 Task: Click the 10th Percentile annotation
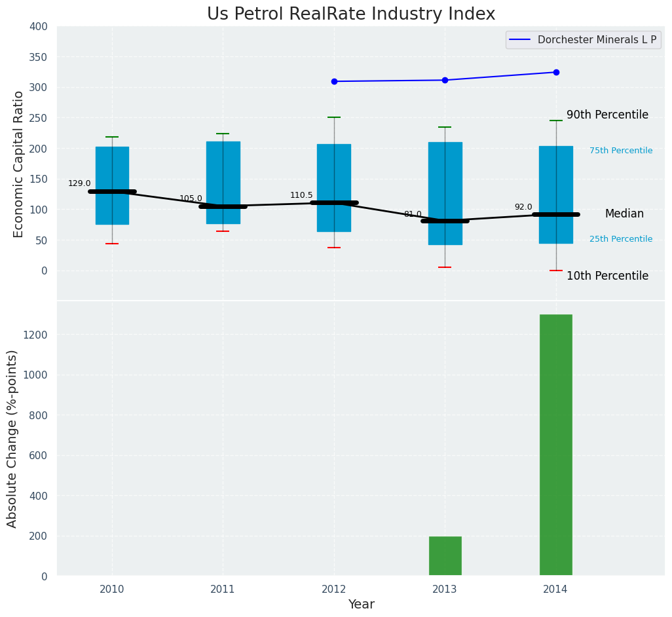pos(607,276)
